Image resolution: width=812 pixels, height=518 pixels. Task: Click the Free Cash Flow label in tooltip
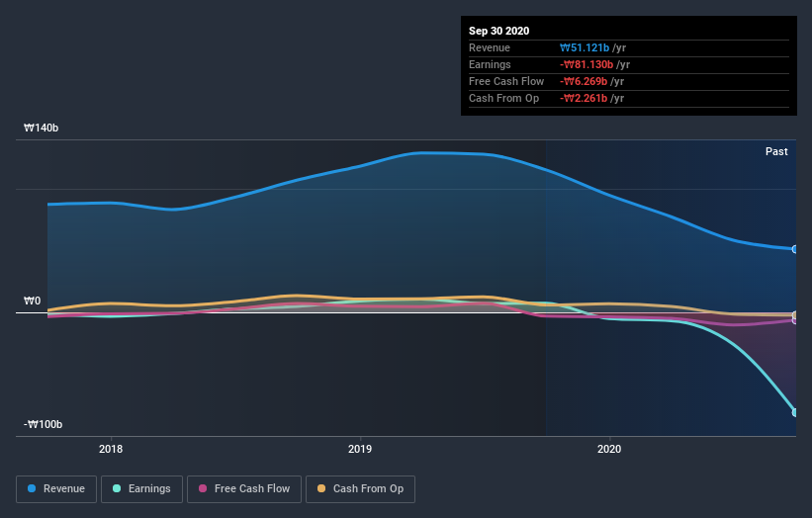click(506, 81)
